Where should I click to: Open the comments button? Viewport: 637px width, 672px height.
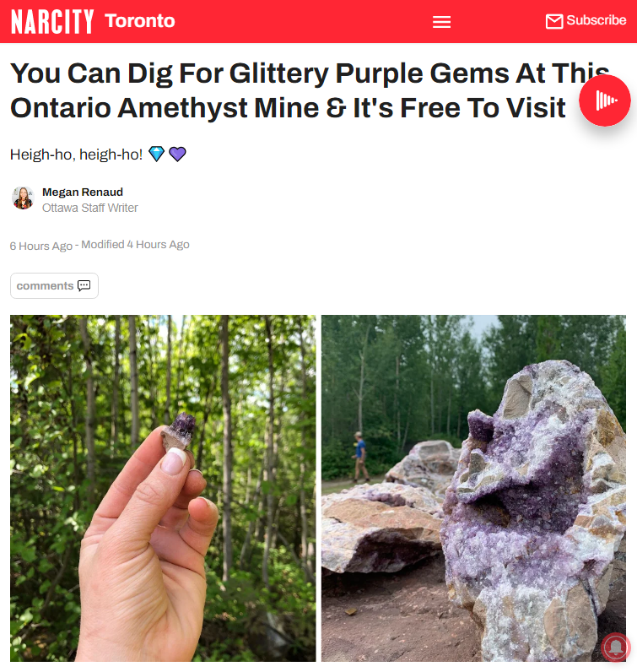click(x=54, y=285)
